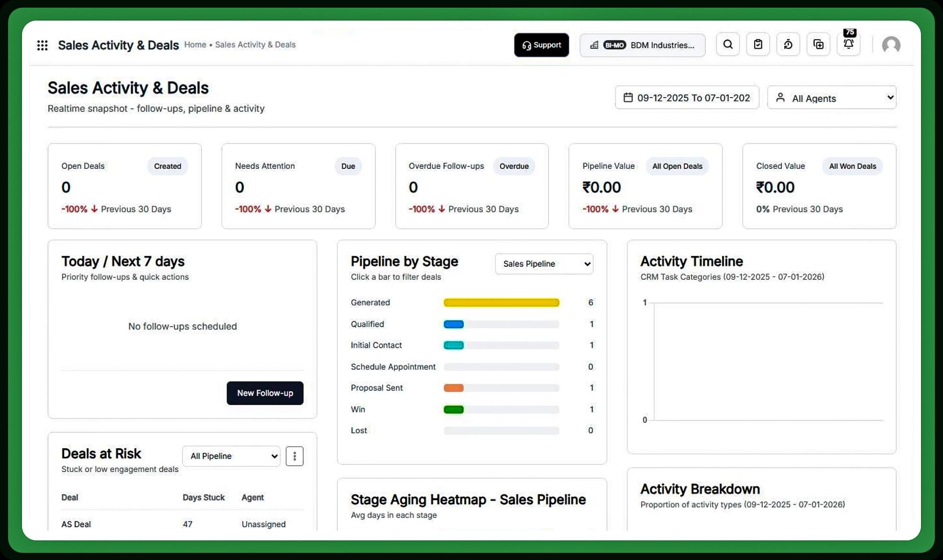Click the New Follow-up button
Image resolution: width=943 pixels, height=560 pixels.
click(265, 393)
